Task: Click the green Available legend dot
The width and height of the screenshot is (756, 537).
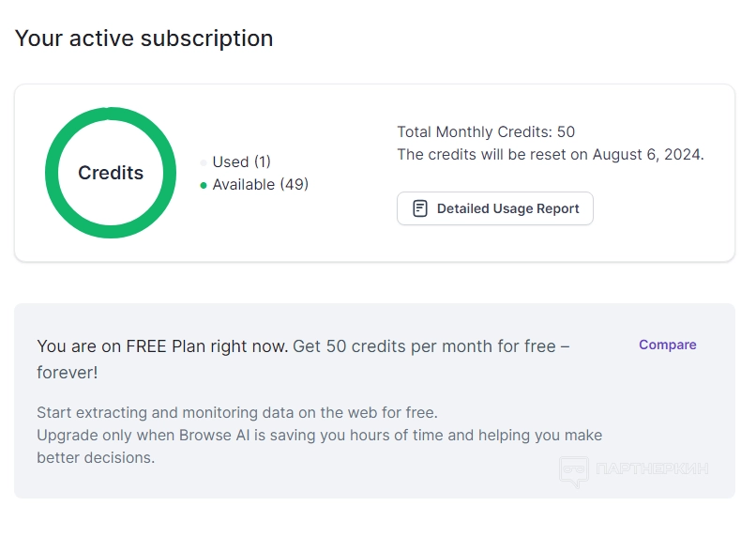Action: click(204, 185)
